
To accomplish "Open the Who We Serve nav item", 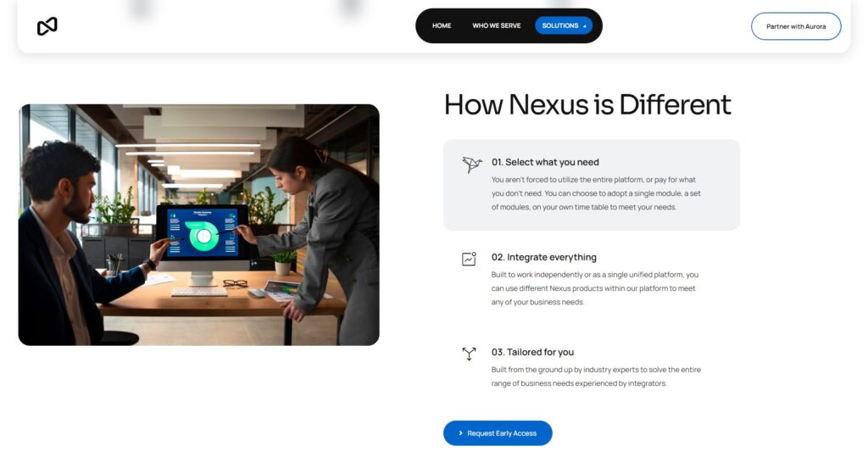I will 496,25.
